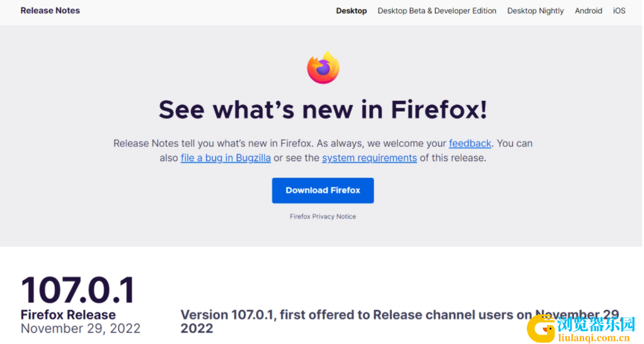Go to iOS release notes

pyautogui.click(x=619, y=11)
